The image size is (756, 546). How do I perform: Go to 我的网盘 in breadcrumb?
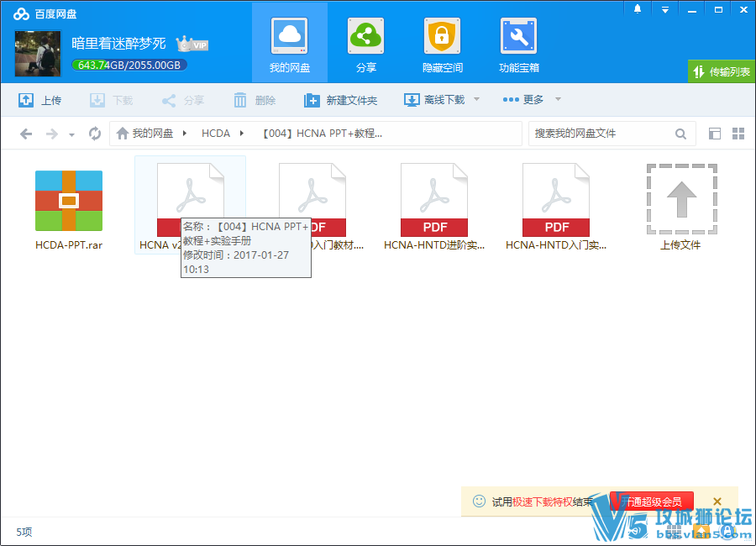point(144,133)
